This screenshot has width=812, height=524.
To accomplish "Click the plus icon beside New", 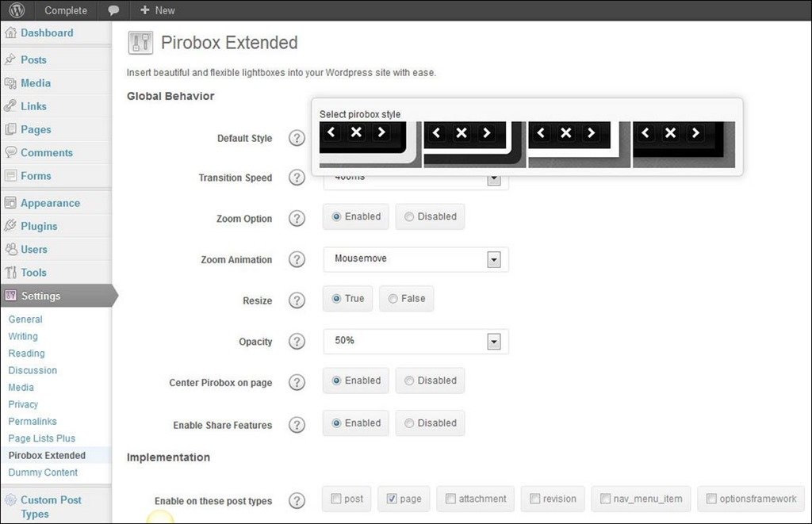I will point(145,10).
